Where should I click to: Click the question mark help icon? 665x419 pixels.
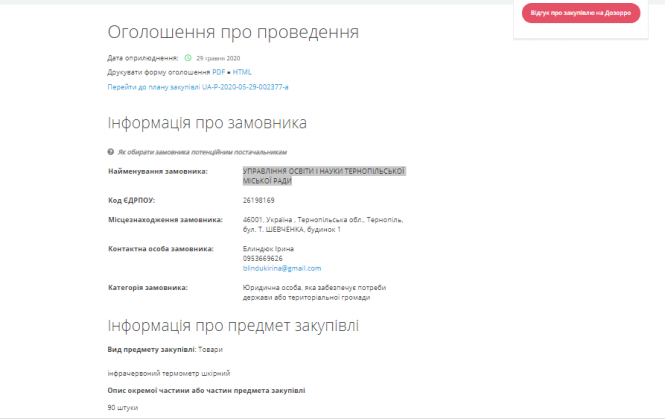pos(111,152)
